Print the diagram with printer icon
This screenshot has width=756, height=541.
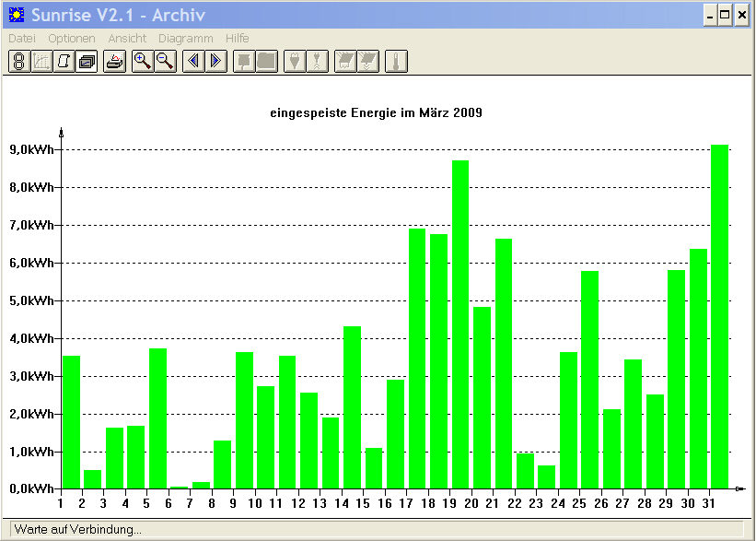click(115, 62)
